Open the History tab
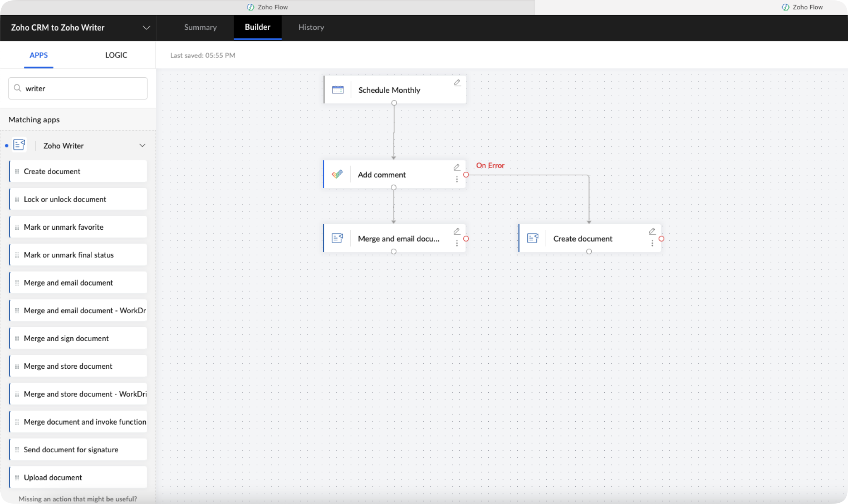The height and width of the screenshot is (504, 848). point(311,27)
